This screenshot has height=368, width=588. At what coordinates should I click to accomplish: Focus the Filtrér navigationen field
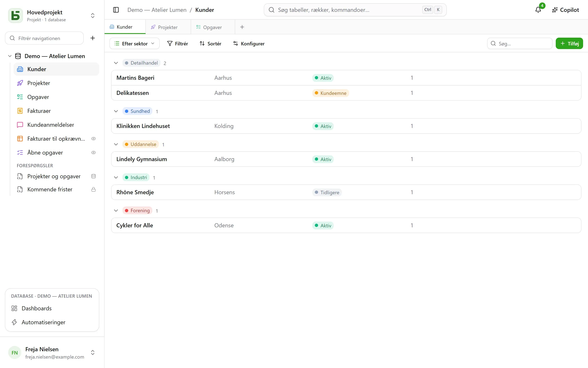(44, 38)
